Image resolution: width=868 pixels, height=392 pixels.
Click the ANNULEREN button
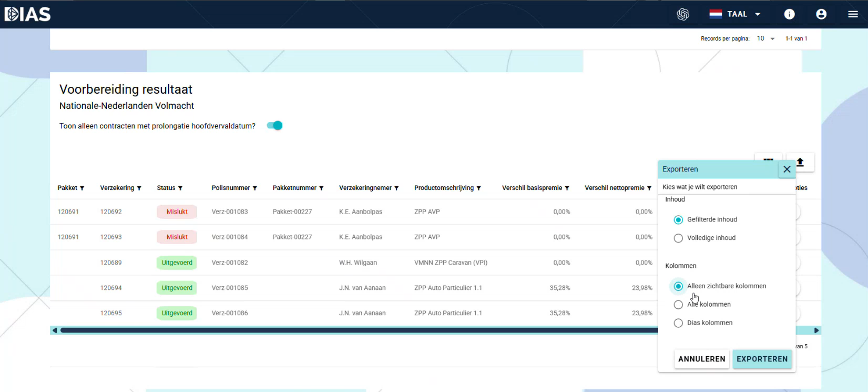702,359
